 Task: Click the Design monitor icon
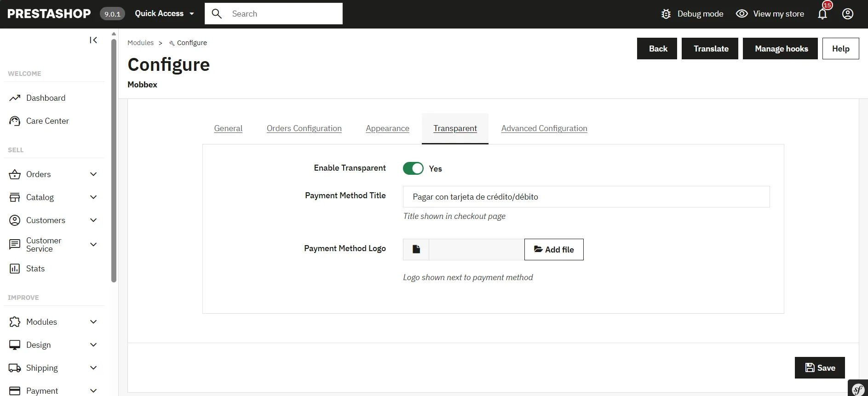click(x=15, y=345)
